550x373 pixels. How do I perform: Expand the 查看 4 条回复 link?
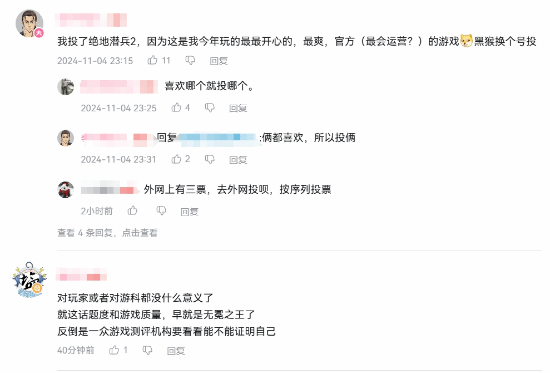pos(107,233)
